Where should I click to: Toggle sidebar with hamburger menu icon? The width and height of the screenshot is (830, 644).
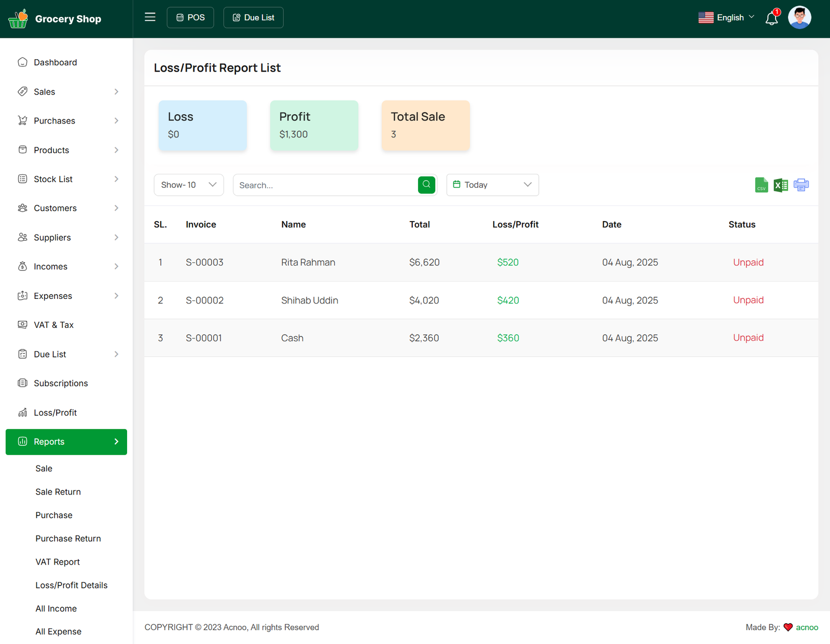(150, 17)
